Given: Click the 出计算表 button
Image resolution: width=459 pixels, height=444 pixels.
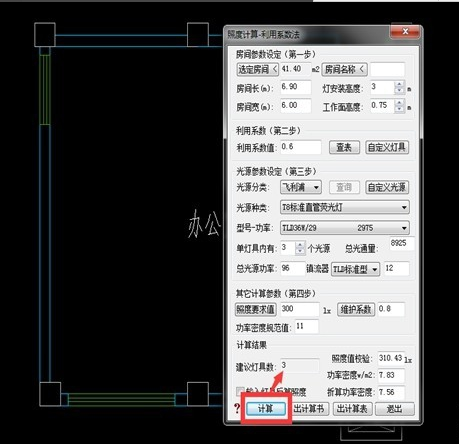Looking at the screenshot, I should tap(352, 409).
